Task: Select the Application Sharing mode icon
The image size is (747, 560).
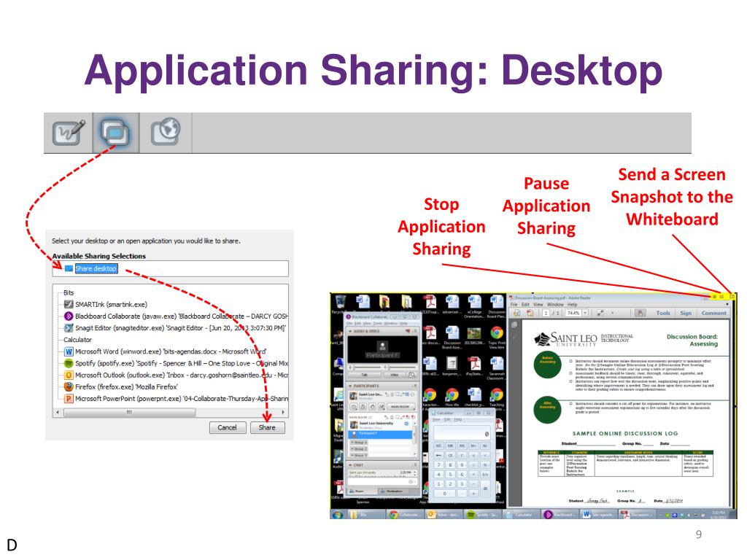Action: (116, 133)
